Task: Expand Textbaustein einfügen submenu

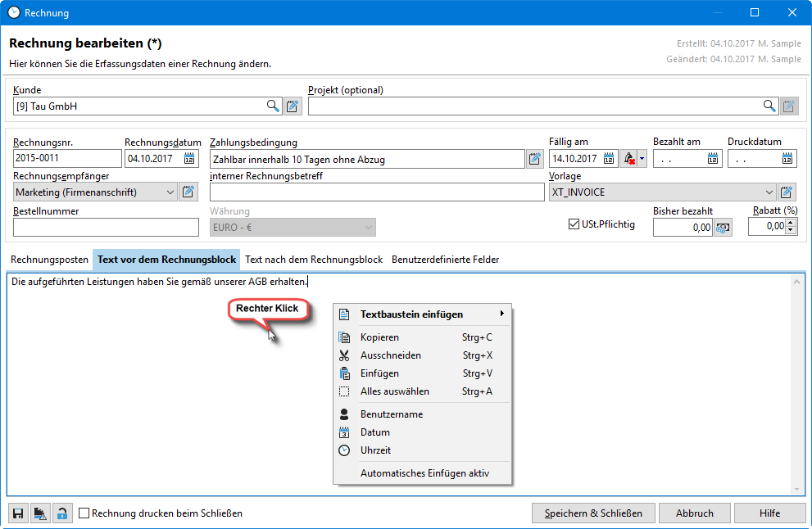Action: pyautogui.click(x=423, y=314)
